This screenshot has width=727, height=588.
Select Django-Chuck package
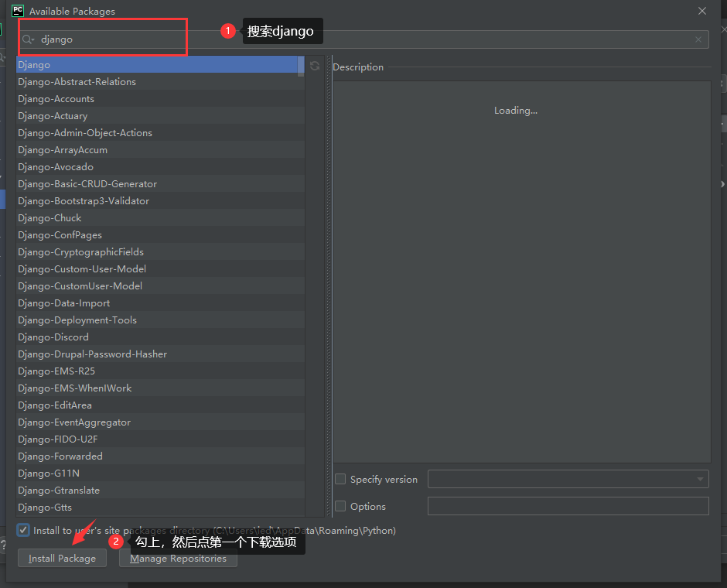point(160,218)
